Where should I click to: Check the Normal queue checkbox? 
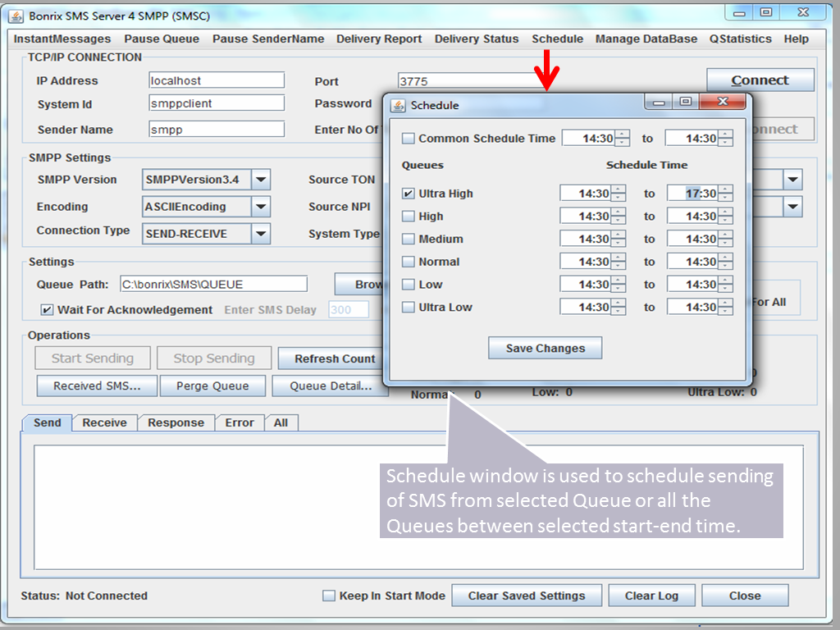409,262
